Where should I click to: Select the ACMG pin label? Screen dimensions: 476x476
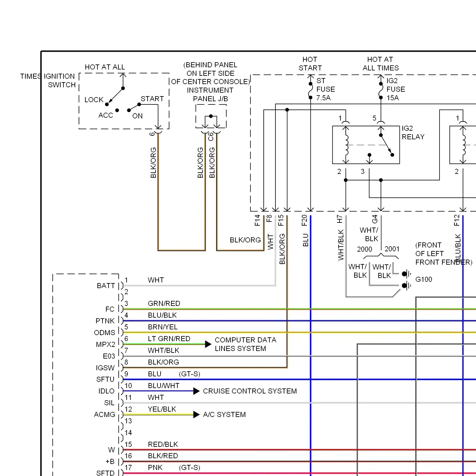point(104,414)
